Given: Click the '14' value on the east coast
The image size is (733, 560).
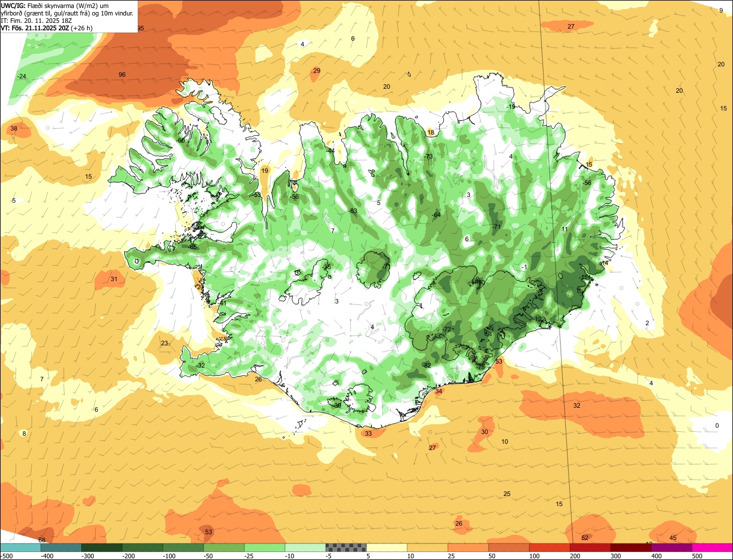Looking at the screenshot, I should tap(604, 263).
